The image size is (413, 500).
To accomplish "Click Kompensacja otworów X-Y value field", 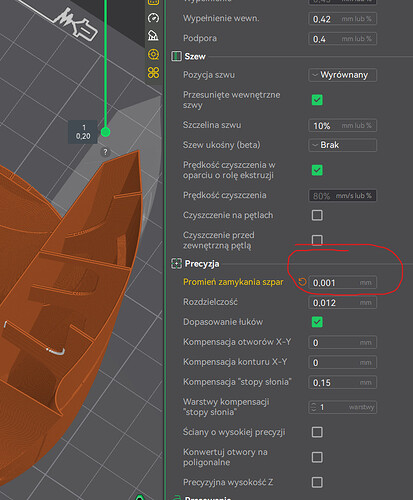I will tap(343, 343).
